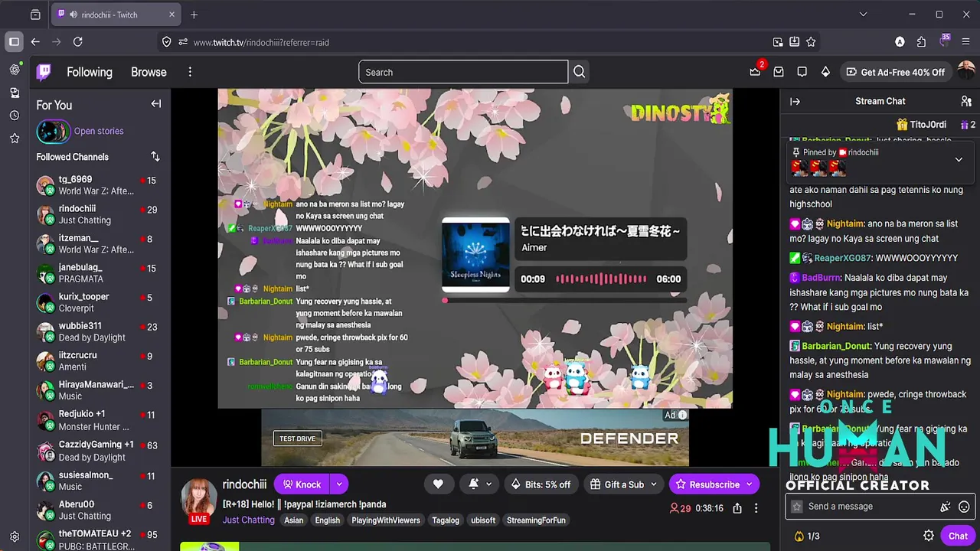Click the StreamingForFun tag
This screenshot has width=980, height=551.
(536, 520)
